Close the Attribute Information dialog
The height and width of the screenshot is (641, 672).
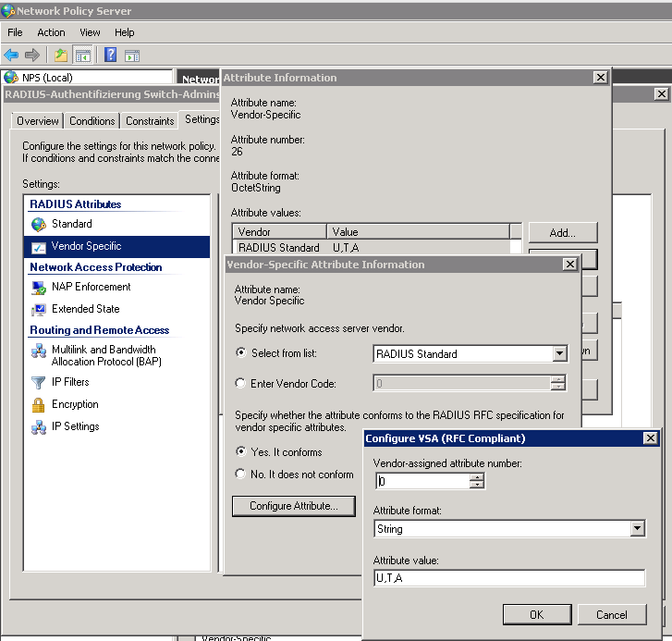pos(601,77)
